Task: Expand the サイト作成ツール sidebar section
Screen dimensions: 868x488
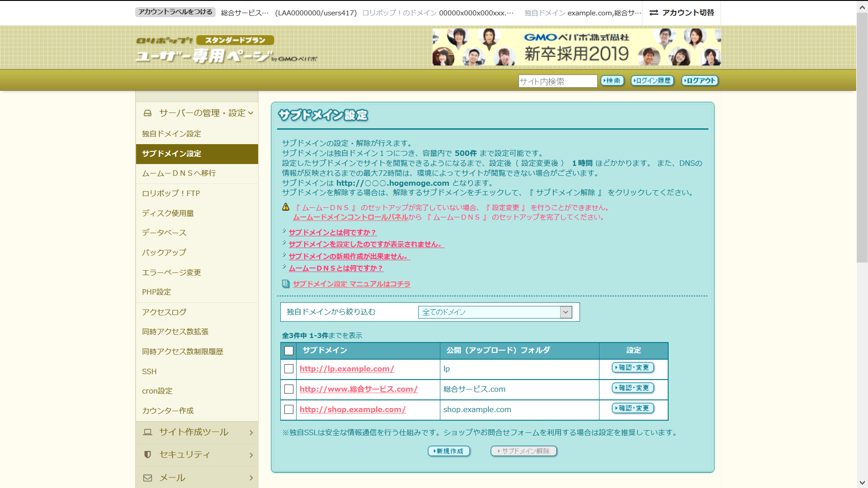Action: click(x=251, y=432)
